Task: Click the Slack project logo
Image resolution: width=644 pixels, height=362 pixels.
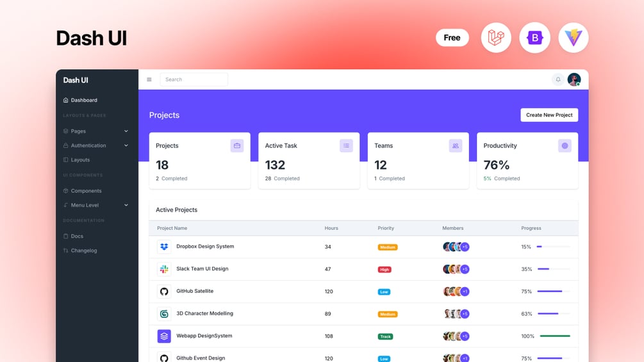Action: [164, 269]
